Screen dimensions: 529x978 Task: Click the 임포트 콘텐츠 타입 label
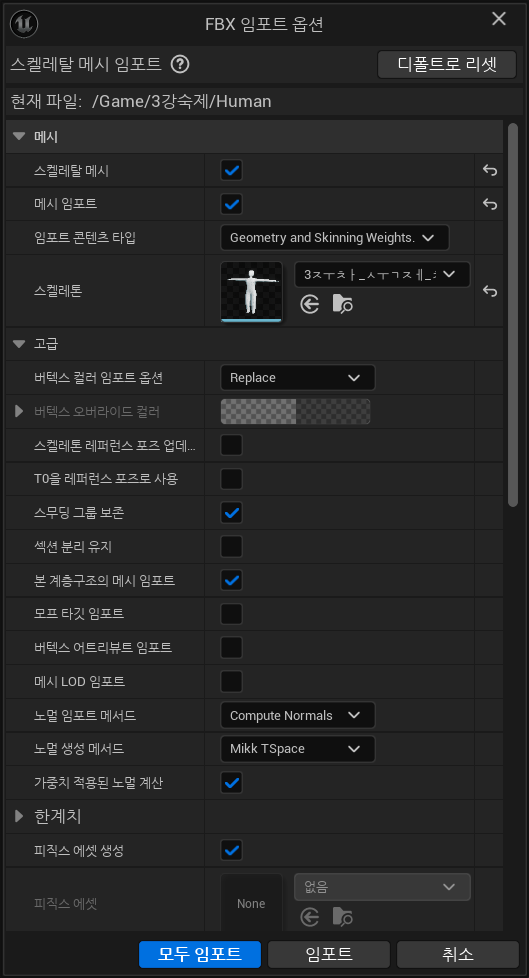(x=85, y=238)
